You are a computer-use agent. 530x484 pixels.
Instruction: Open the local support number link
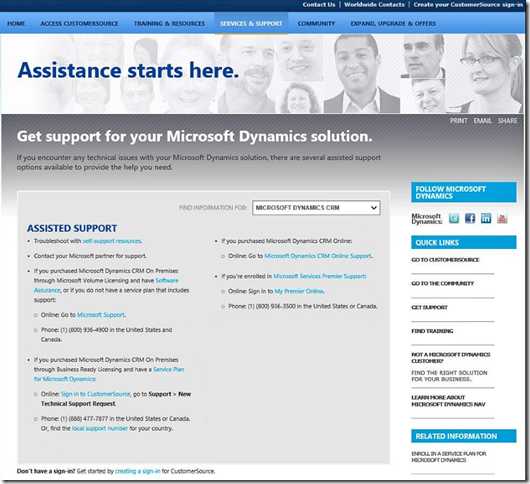coord(100,429)
